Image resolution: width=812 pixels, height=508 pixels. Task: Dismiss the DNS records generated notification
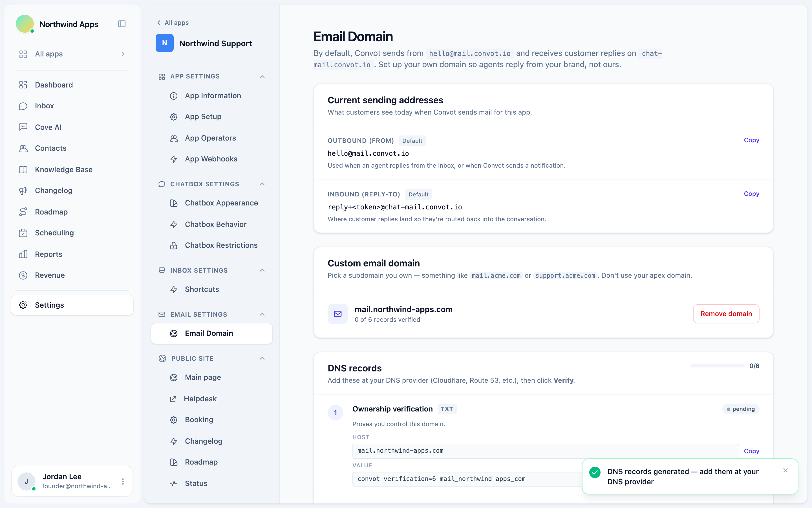[x=785, y=470]
